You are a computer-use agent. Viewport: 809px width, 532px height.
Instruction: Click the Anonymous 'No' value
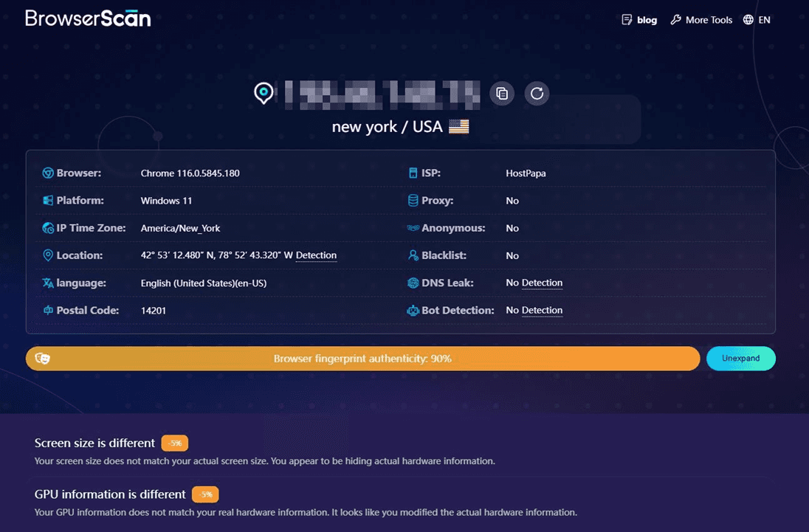[512, 228]
